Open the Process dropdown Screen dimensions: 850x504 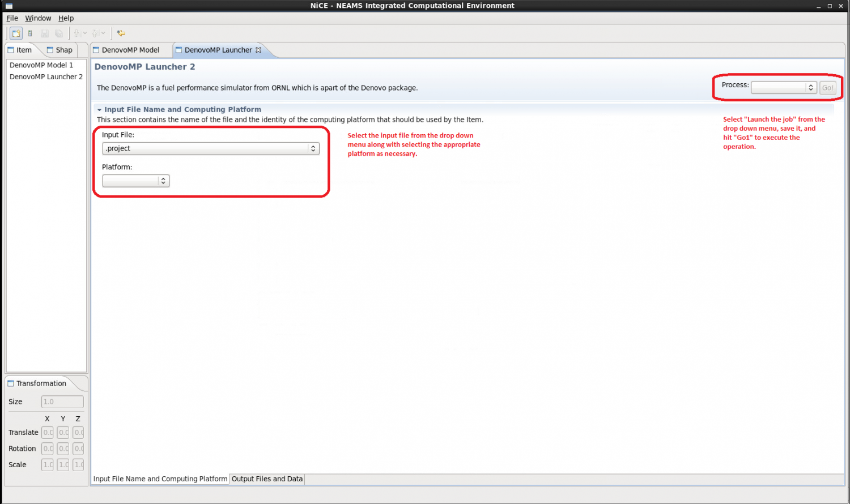click(784, 88)
